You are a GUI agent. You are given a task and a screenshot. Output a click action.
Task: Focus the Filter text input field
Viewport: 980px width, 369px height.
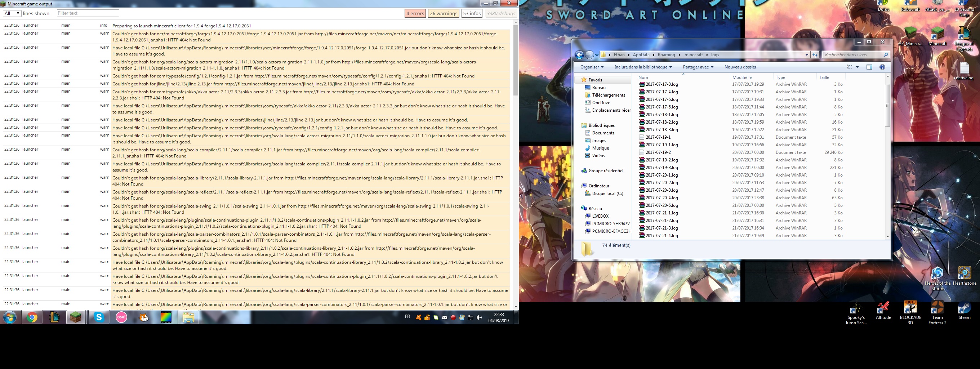tap(88, 13)
